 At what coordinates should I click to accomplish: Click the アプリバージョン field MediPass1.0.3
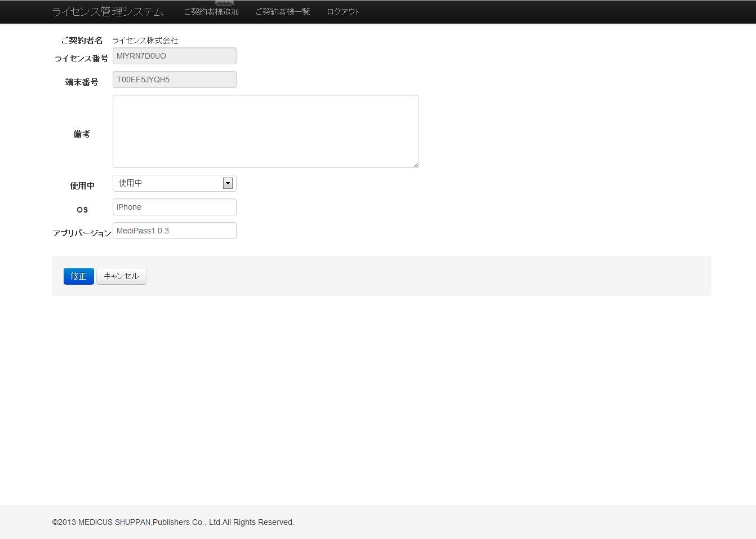point(175,231)
